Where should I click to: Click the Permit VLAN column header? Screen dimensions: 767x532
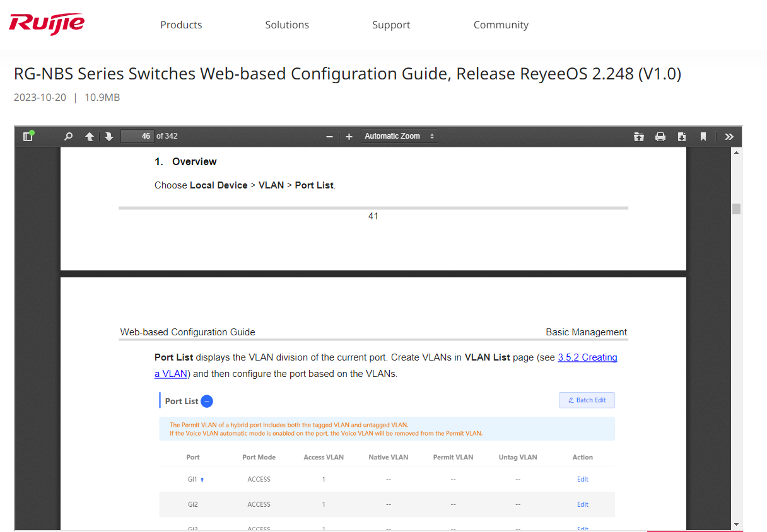coord(453,457)
